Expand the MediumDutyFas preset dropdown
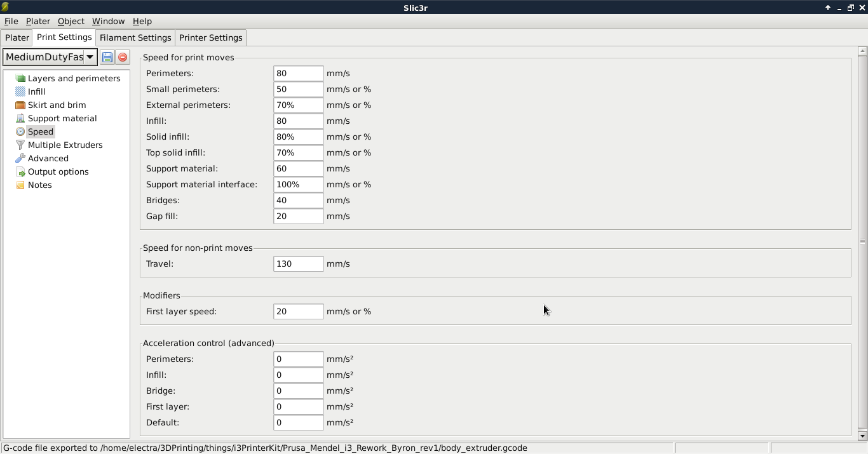Image resolution: width=868 pixels, height=454 pixels. coord(90,57)
